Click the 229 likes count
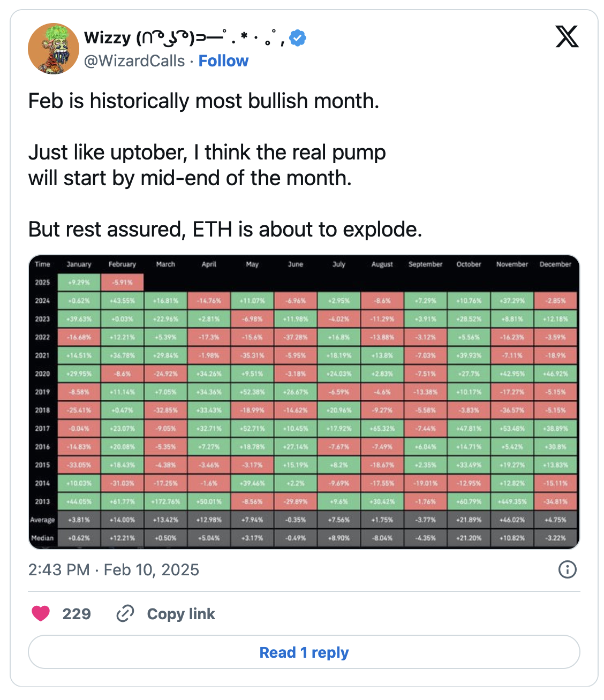 pyautogui.click(x=77, y=614)
